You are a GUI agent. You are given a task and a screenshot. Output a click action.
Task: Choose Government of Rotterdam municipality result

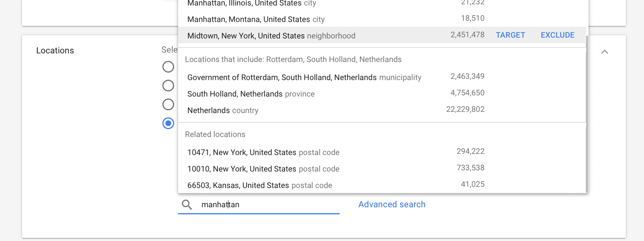[382, 77]
